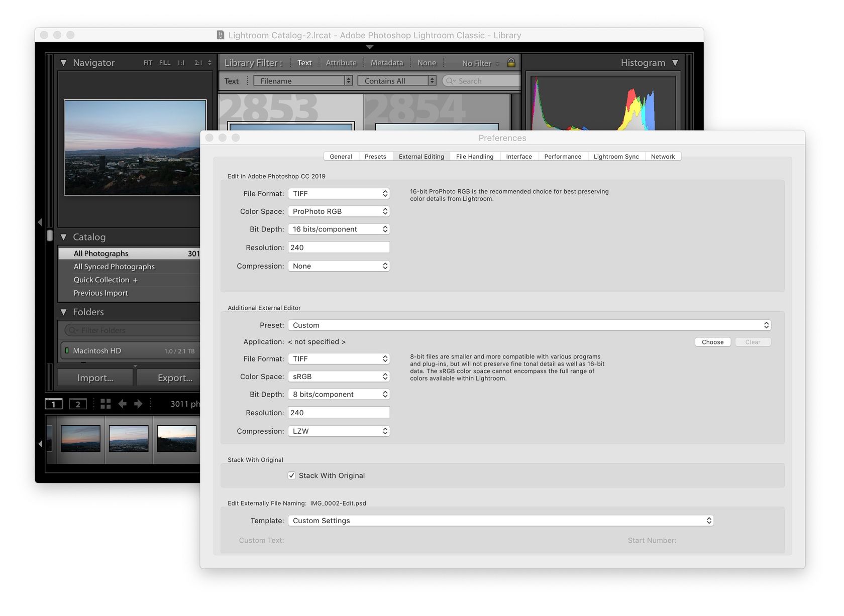Set Navigator zoom to 1:1

181,63
